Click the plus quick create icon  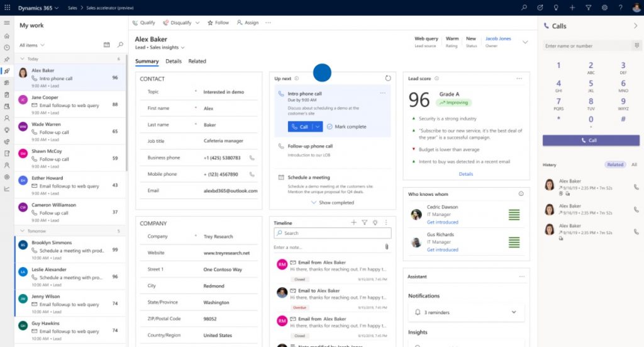[x=572, y=8]
